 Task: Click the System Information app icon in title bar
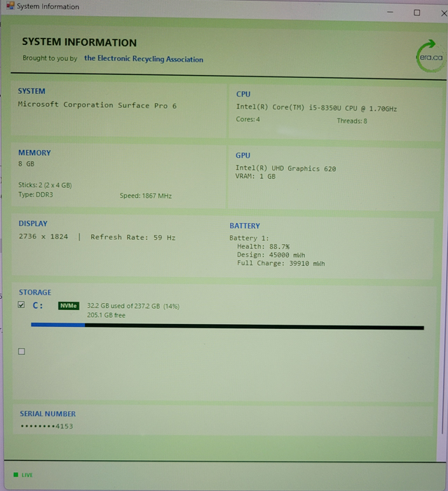pyautogui.click(x=11, y=6)
